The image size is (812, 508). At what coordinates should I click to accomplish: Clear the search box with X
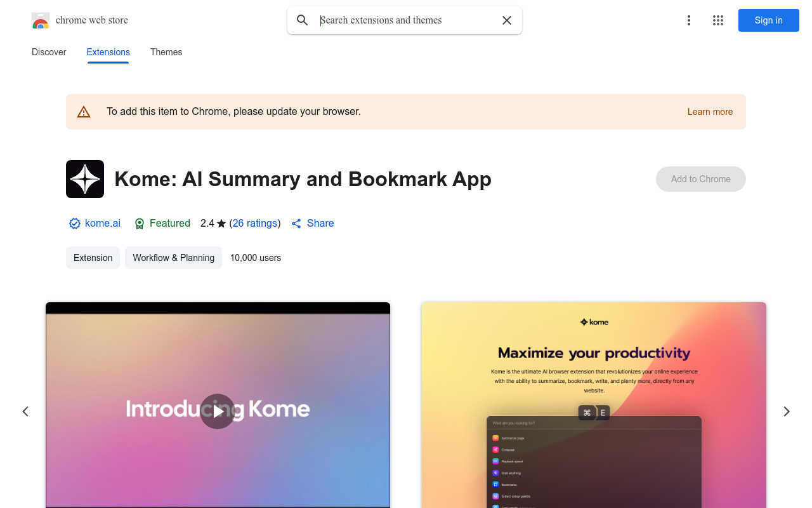pyautogui.click(x=507, y=20)
